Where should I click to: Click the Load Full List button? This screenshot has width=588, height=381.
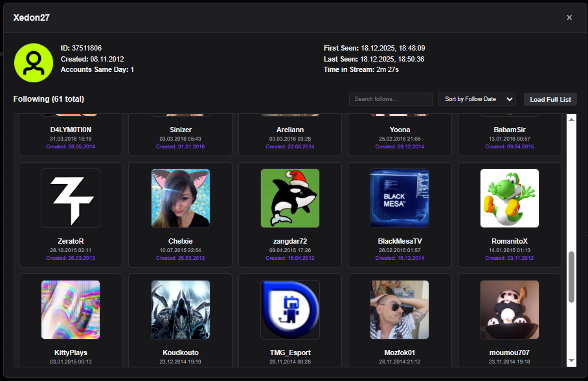[x=550, y=100]
